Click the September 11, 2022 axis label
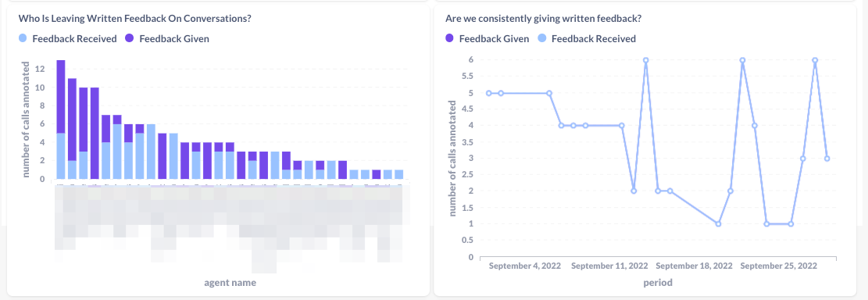 pos(609,266)
